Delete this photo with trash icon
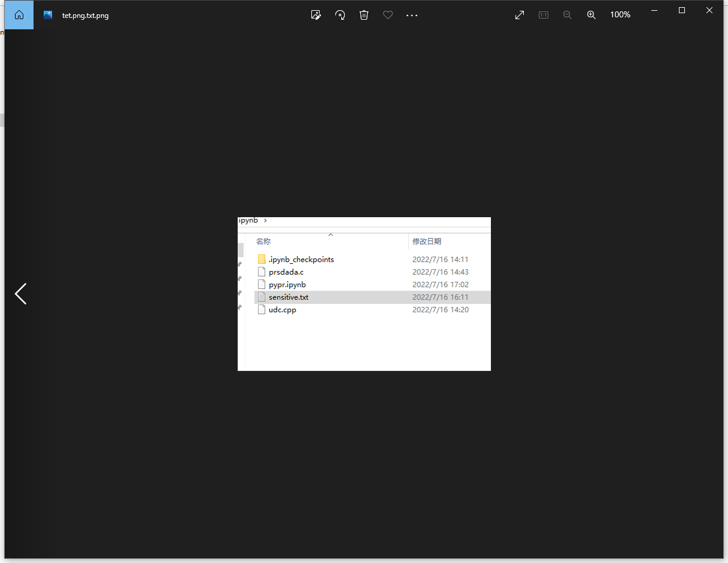 point(364,15)
